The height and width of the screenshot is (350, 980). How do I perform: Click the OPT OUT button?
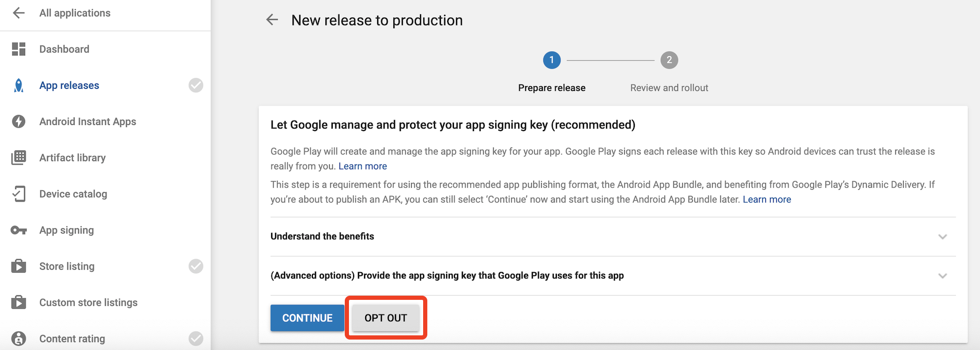(386, 318)
